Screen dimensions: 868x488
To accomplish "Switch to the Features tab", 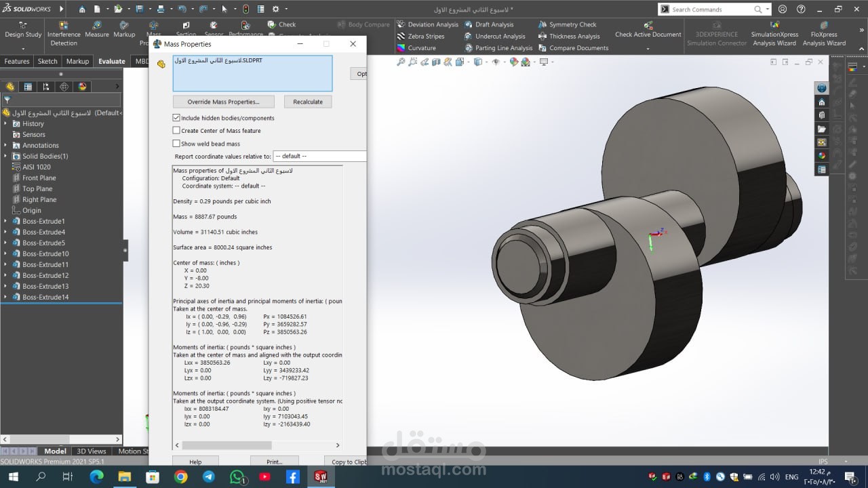I will click(x=17, y=61).
